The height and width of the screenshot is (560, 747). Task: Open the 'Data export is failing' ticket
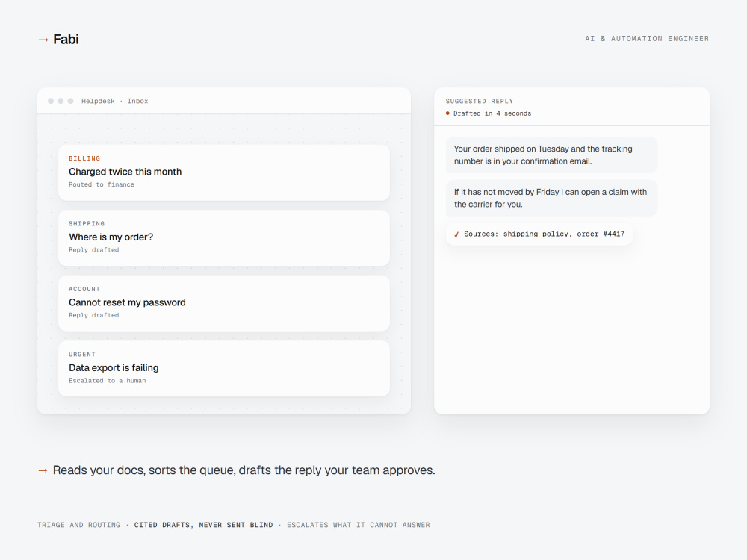coord(224,368)
